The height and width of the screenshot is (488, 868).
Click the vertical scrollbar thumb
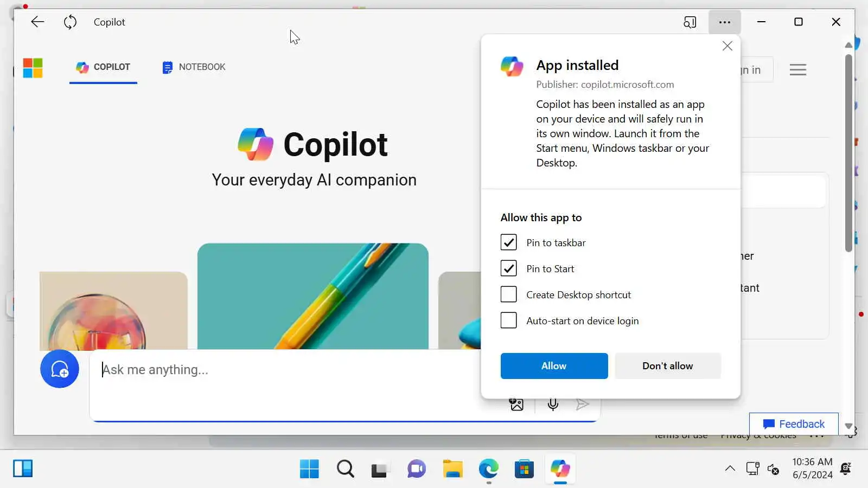point(848,153)
